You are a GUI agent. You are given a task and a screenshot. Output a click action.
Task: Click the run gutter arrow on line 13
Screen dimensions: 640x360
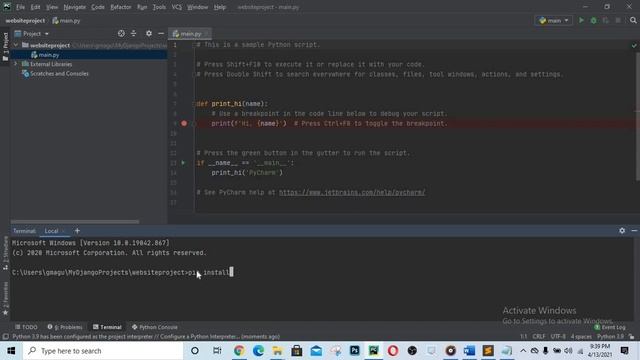[x=183, y=163]
